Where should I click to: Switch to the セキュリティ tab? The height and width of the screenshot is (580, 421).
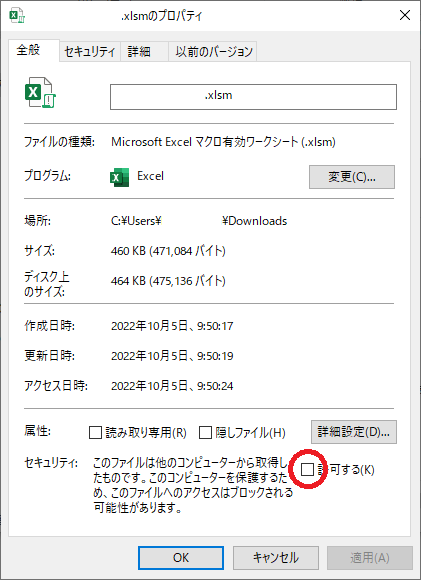tap(90, 51)
